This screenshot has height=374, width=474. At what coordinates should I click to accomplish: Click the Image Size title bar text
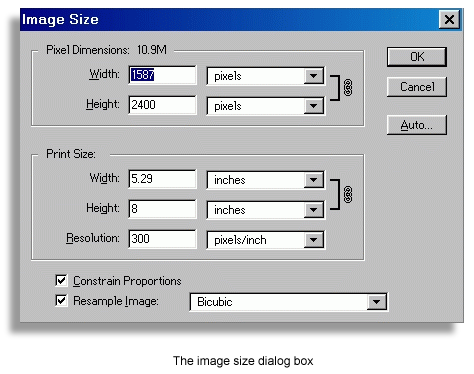[x=60, y=19]
